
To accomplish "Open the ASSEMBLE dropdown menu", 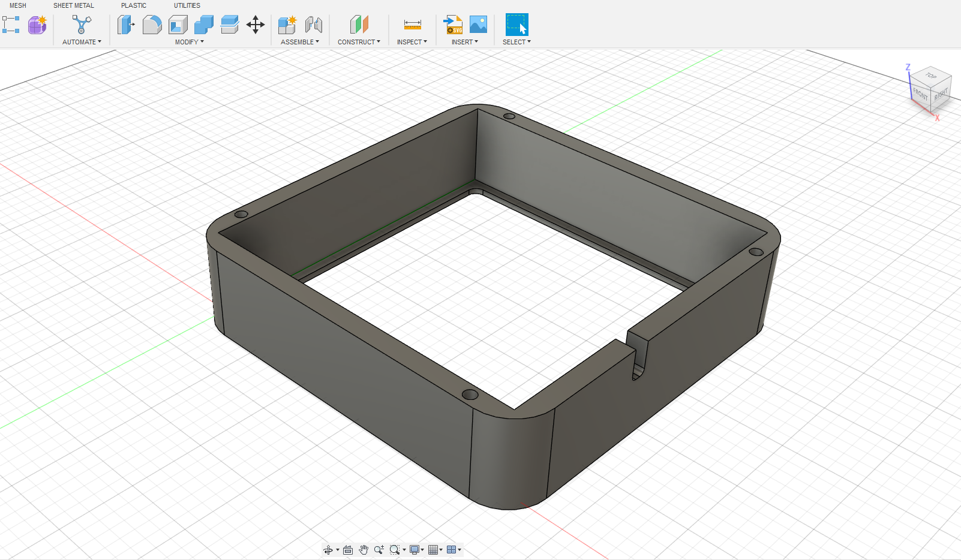I will [x=300, y=42].
